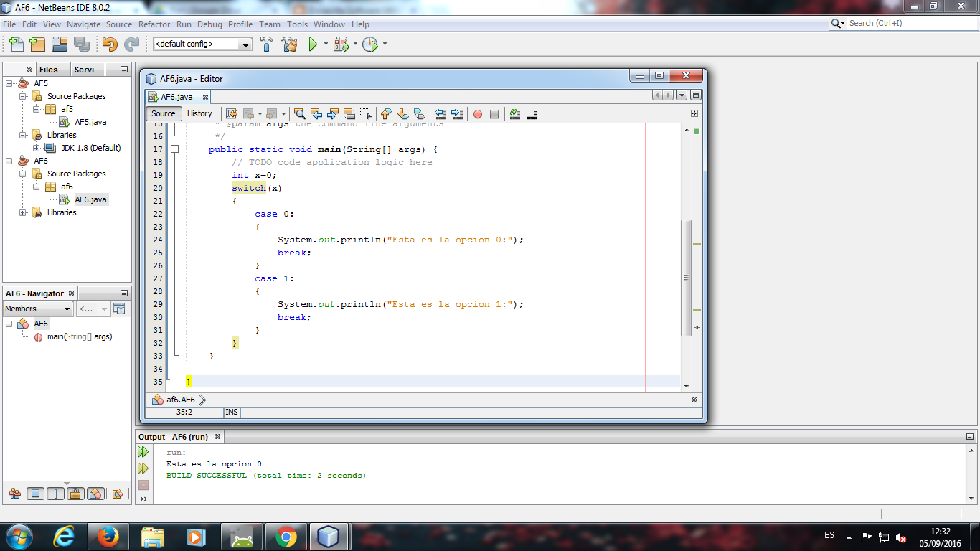The height and width of the screenshot is (551, 980).
Task: Click the Shift Line Left editor icon
Action: pos(440,113)
